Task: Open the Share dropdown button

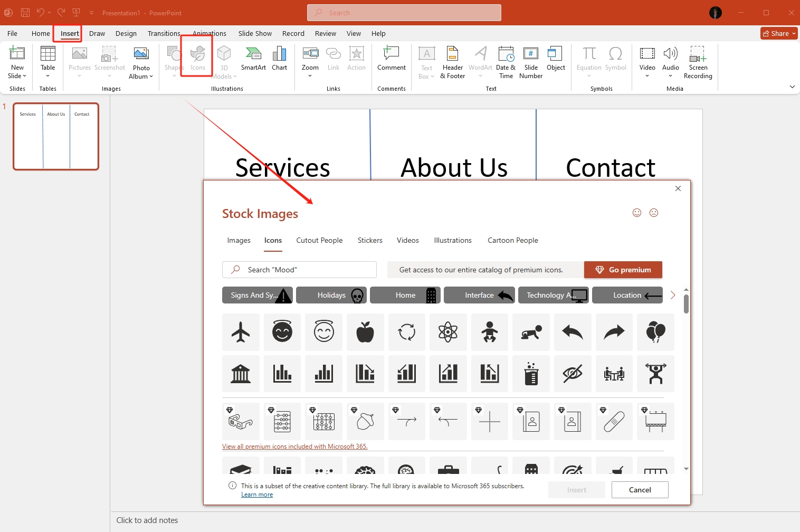Action: [x=779, y=33]
